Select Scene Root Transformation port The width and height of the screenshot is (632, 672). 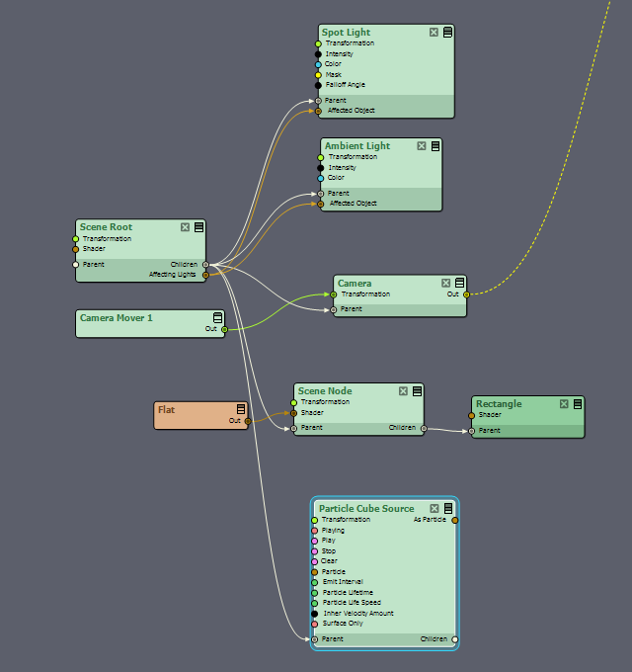tap(76, 239)
